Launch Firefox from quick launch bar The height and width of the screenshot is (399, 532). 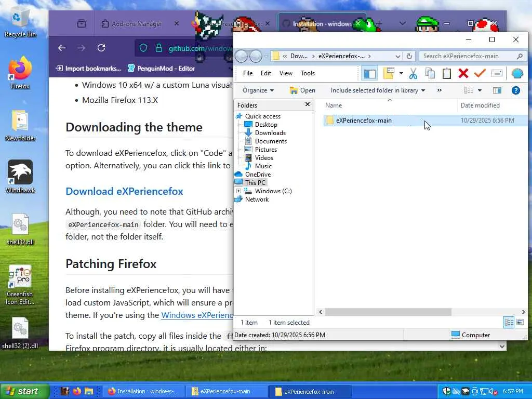click(77, 391)
